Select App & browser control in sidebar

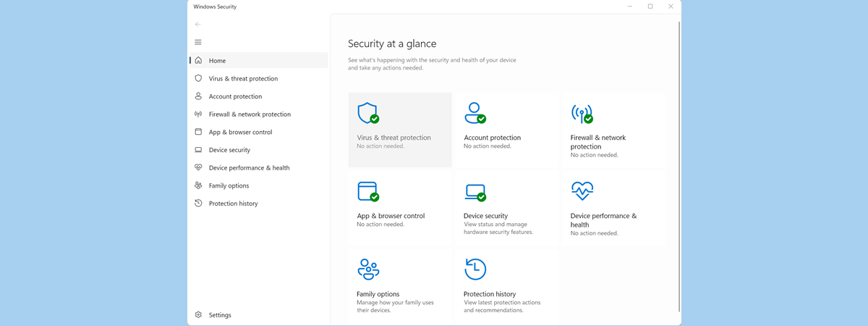coord(259,132)
